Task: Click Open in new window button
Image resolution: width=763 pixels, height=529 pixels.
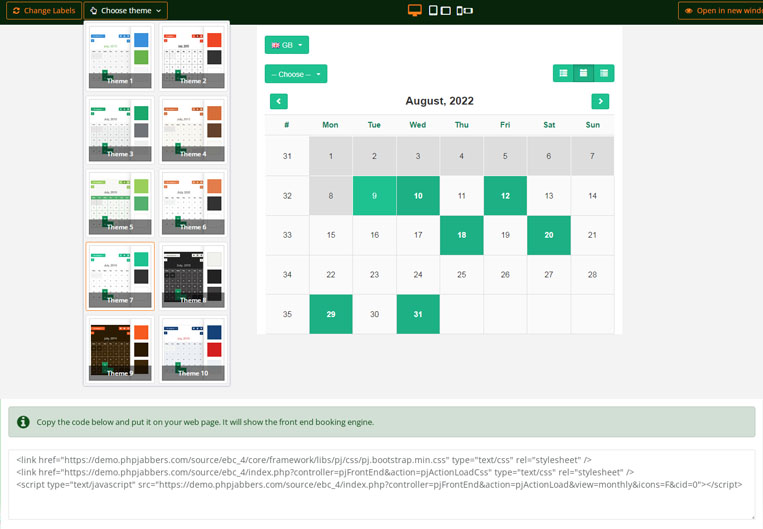Action: [721, 10]
